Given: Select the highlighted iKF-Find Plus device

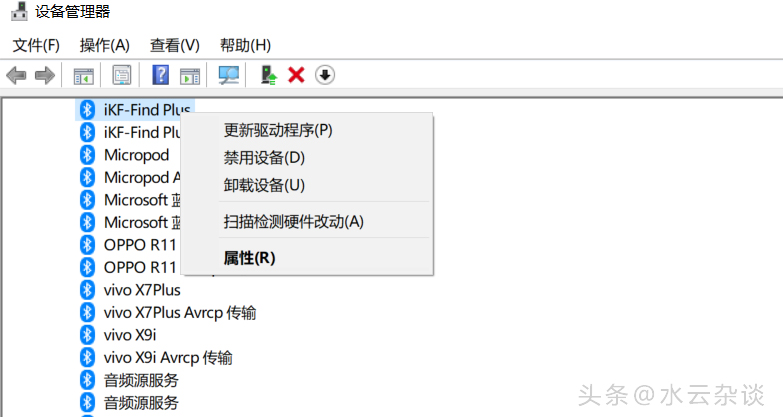Looking at the screenshot, I should (x=135, y=110).
